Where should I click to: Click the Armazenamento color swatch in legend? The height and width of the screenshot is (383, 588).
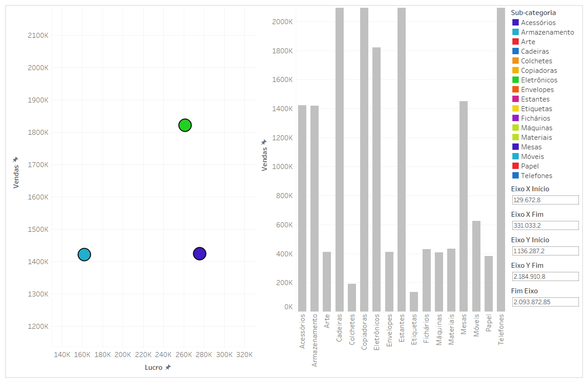coord(516,32)
